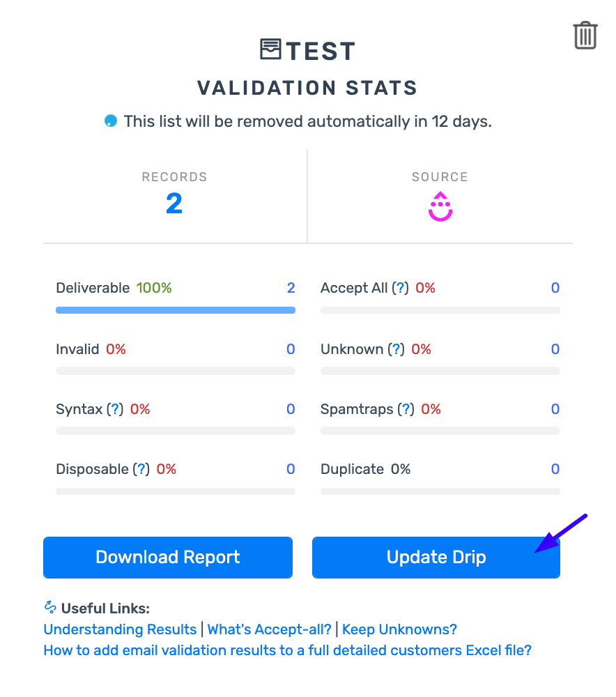616x697 pixels.
Task: Open the What's Accept-all? link
Action: click(269, 629)
